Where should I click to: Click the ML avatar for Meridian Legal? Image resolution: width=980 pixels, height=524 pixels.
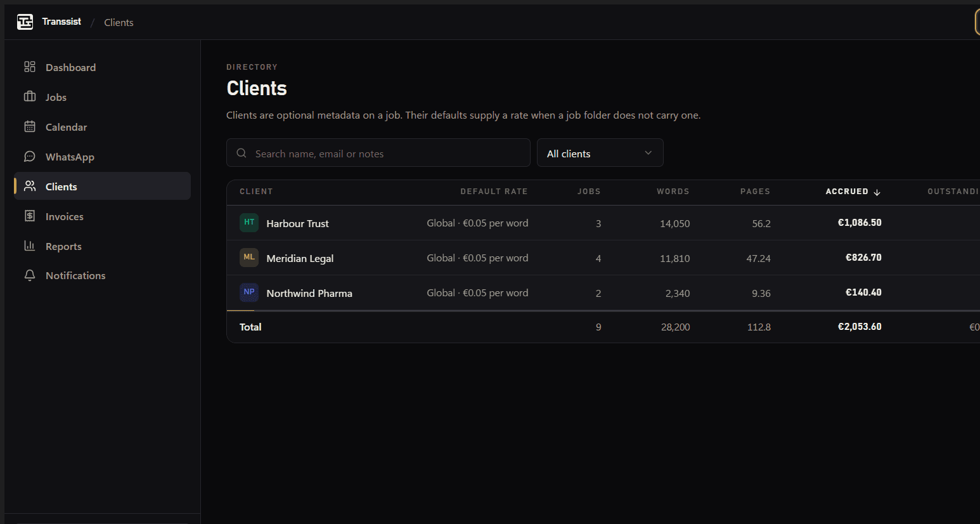249,258
